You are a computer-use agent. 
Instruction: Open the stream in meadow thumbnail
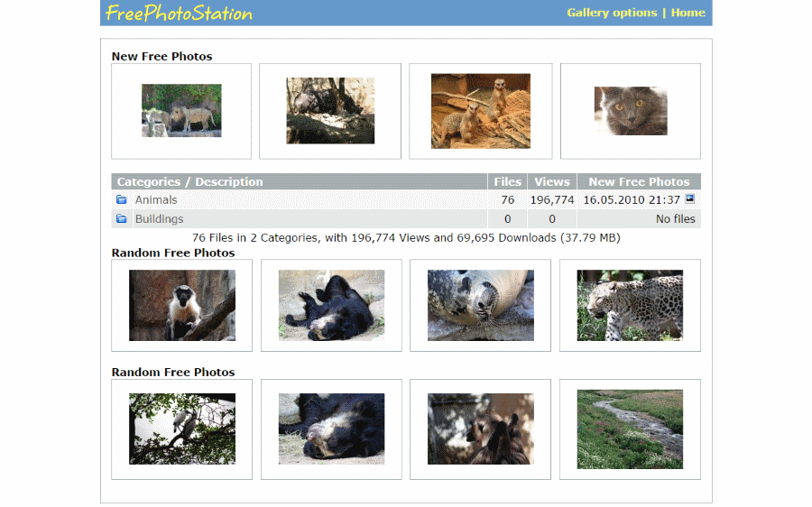coord(630,429)
